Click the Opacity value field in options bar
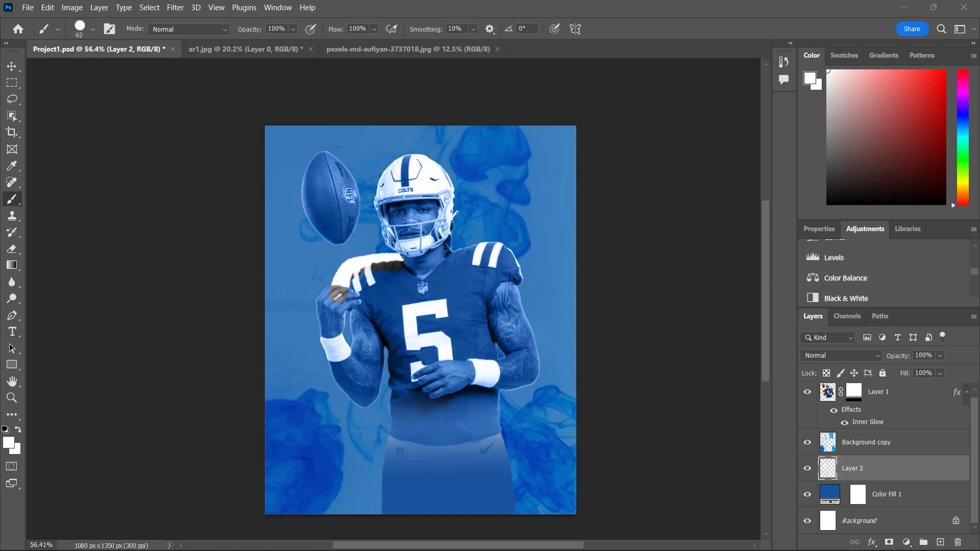The width and height of the screenshot is (980, 551). tap(276, 29)
